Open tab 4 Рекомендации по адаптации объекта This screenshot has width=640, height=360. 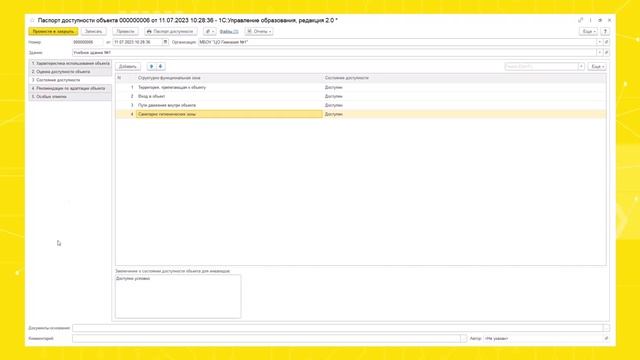click(x=70, y=88)
